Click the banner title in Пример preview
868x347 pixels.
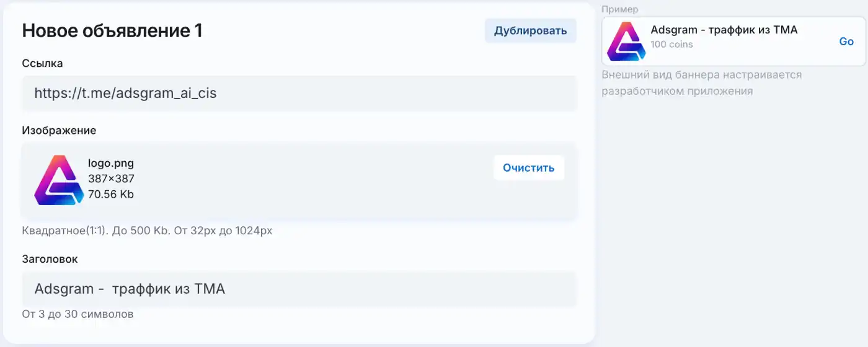pyautogui.click(x=724, y=30)
